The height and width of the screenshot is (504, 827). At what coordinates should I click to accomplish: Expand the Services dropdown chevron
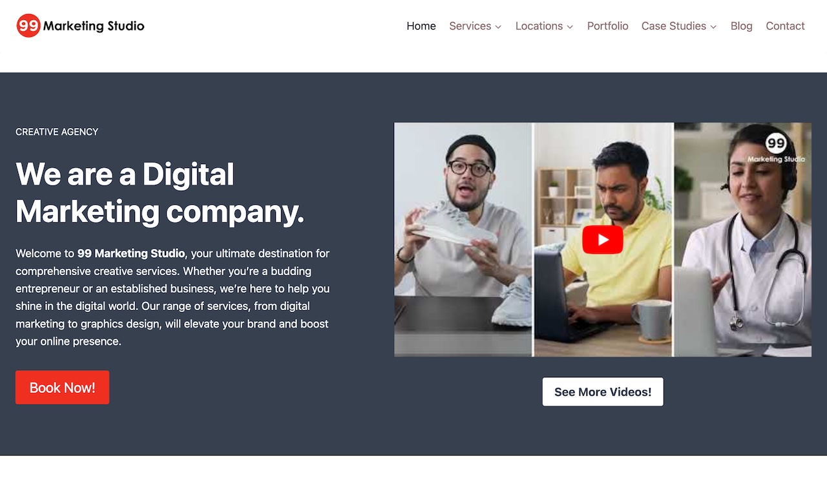(498, 26)
